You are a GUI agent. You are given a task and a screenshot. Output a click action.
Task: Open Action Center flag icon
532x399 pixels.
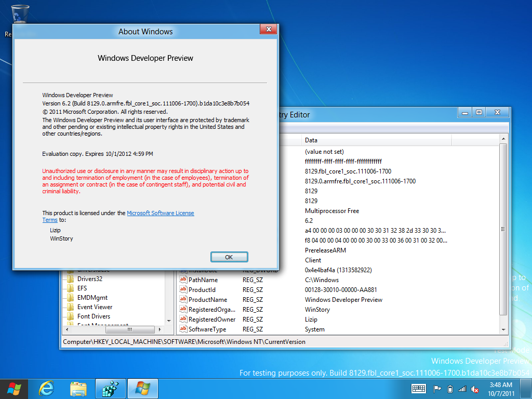(x=437, y=389)
